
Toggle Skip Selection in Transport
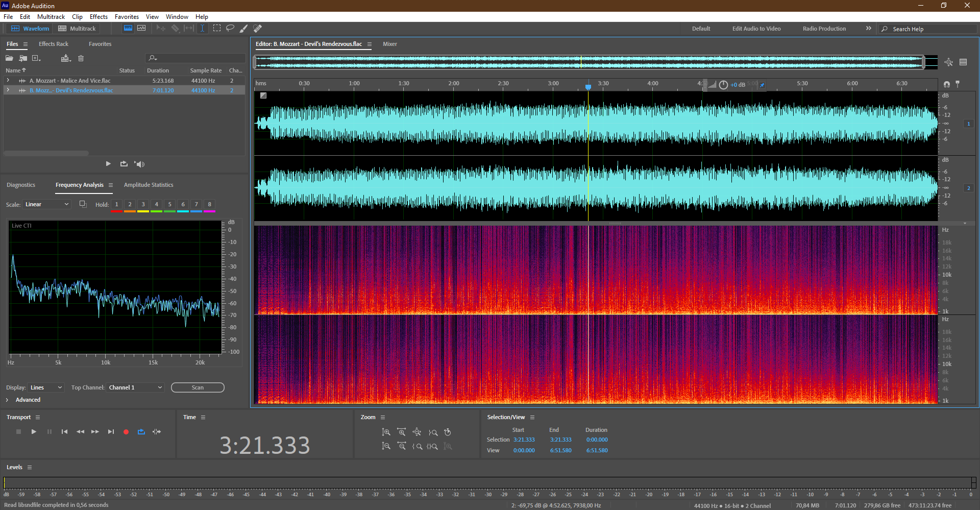157,432
